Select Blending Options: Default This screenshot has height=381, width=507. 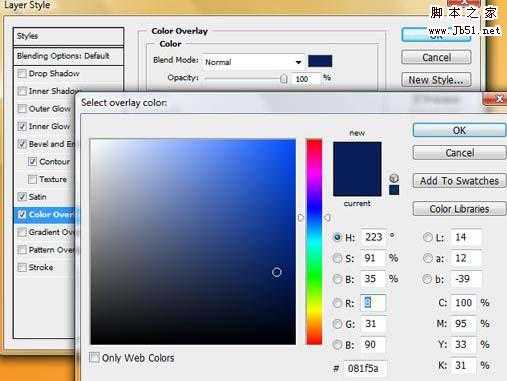pos(68,56)
